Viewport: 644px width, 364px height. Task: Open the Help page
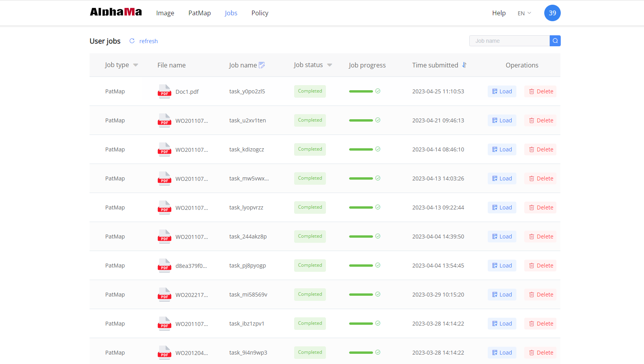point(499,13)
